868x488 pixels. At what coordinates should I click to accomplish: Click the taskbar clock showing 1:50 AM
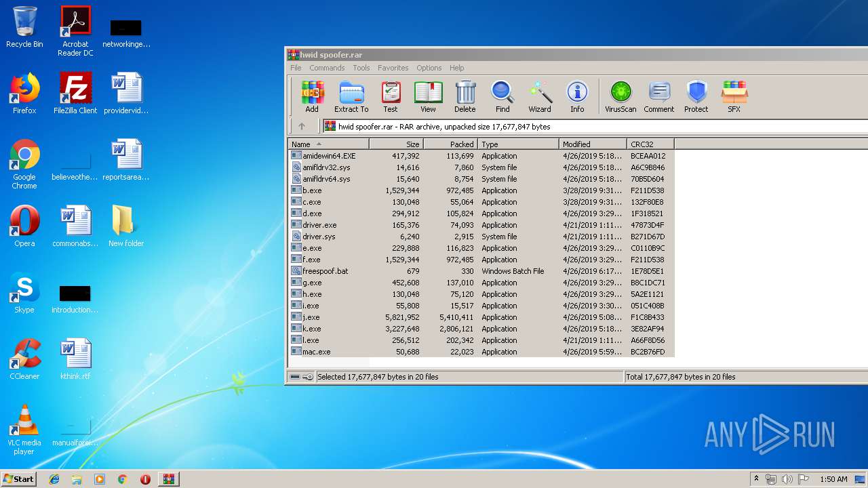click(x=833, y=479)
